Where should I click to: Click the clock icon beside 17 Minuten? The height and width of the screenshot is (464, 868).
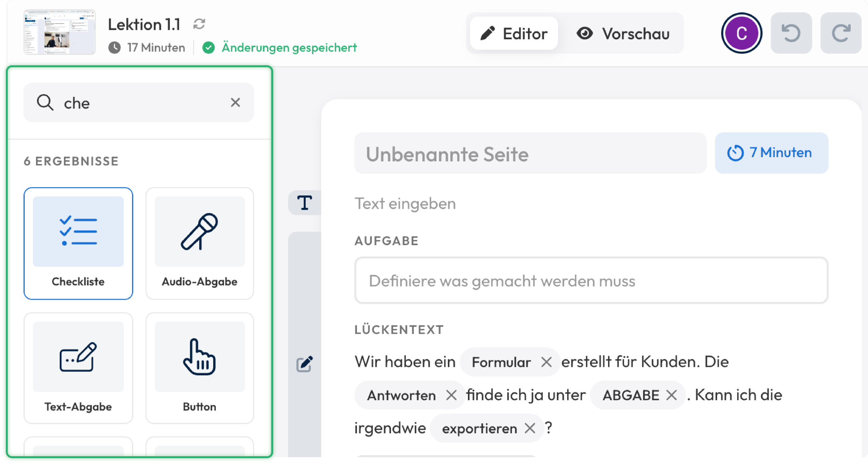coord(115,47)
